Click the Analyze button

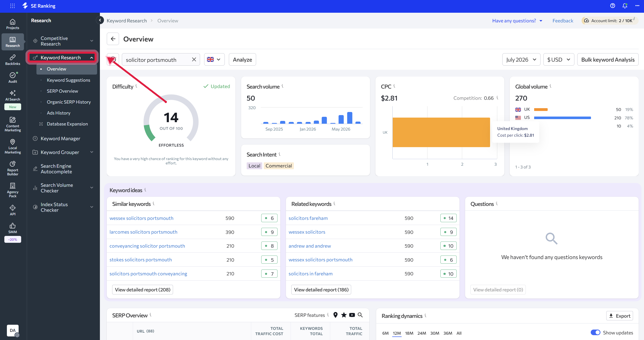point(242,60)
